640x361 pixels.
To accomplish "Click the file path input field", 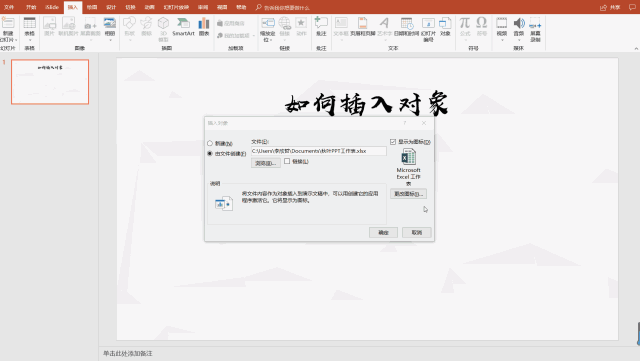I will 318,151.
